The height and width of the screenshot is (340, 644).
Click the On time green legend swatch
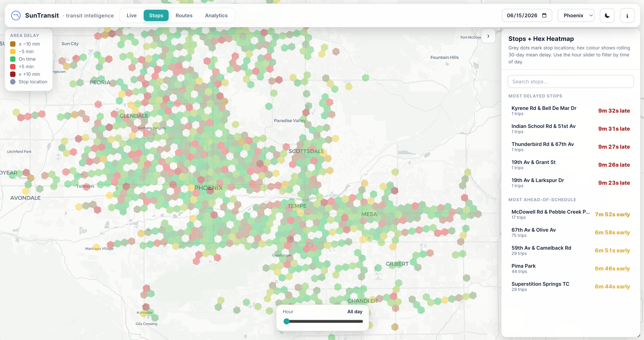coord(13,59)
